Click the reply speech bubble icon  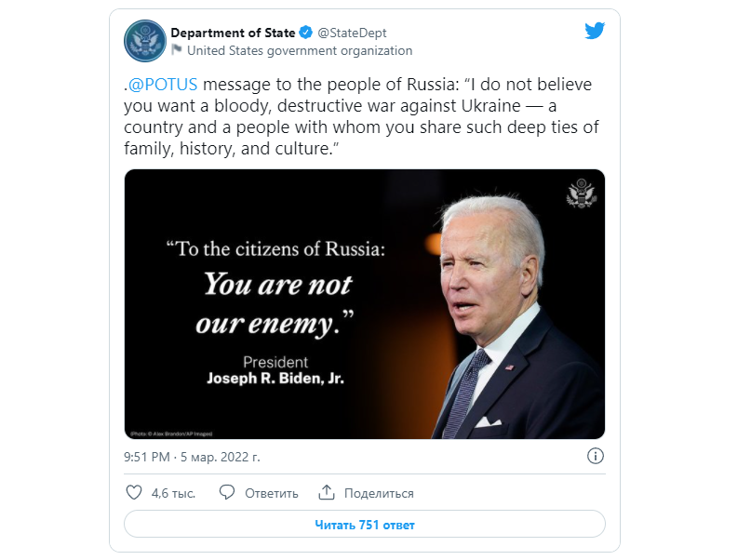pos(226,492)
